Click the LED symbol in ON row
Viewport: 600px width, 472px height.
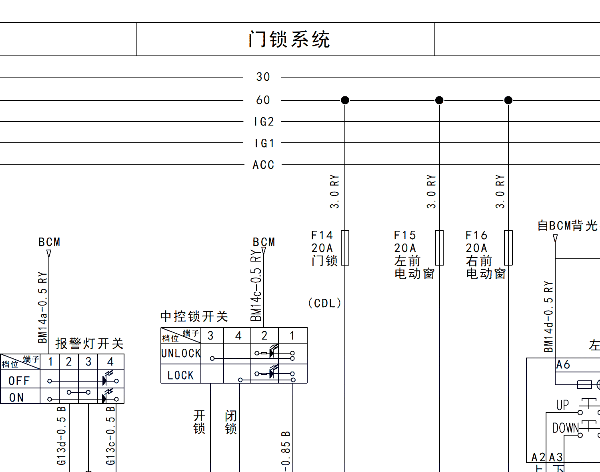click(x=107, y=397)
